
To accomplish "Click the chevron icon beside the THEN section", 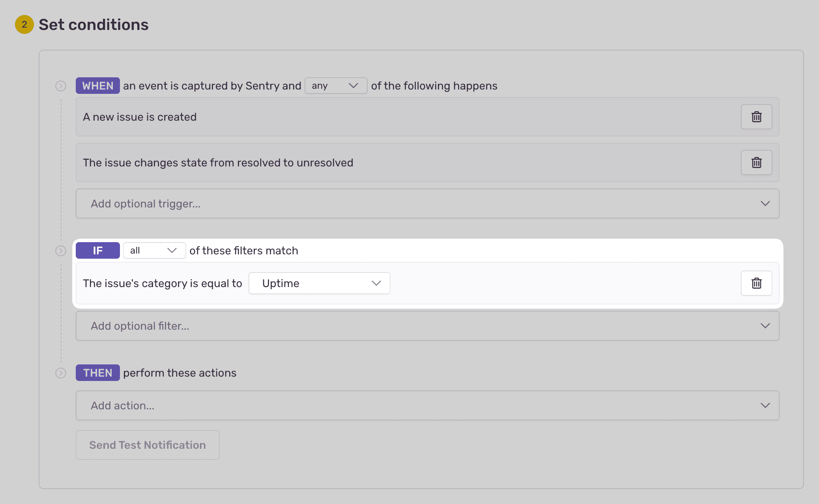I will [61, 373].
